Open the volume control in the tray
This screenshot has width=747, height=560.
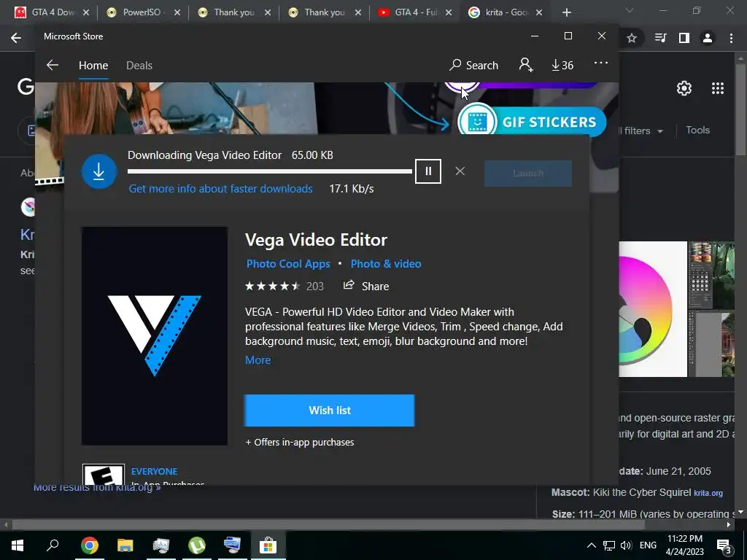(x=626, y=545)
